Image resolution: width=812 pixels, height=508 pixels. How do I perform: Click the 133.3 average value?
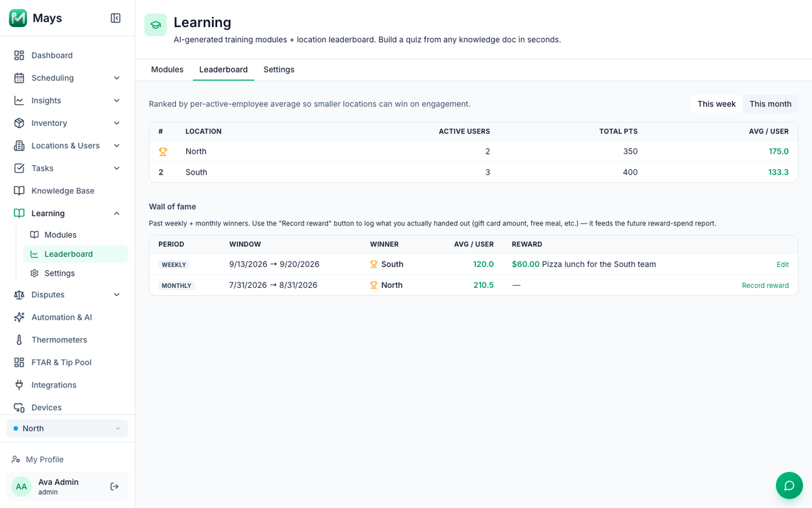(x=779, y=172)
